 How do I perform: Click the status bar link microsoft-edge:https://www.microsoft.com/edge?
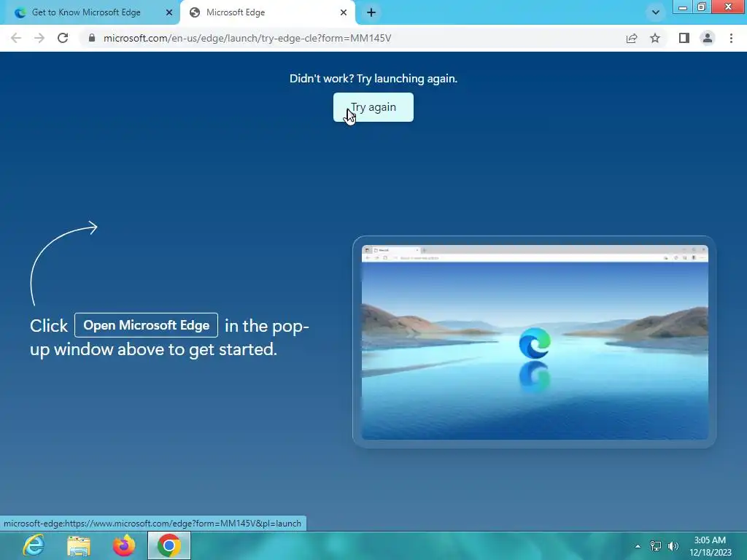tap(152, 524)
